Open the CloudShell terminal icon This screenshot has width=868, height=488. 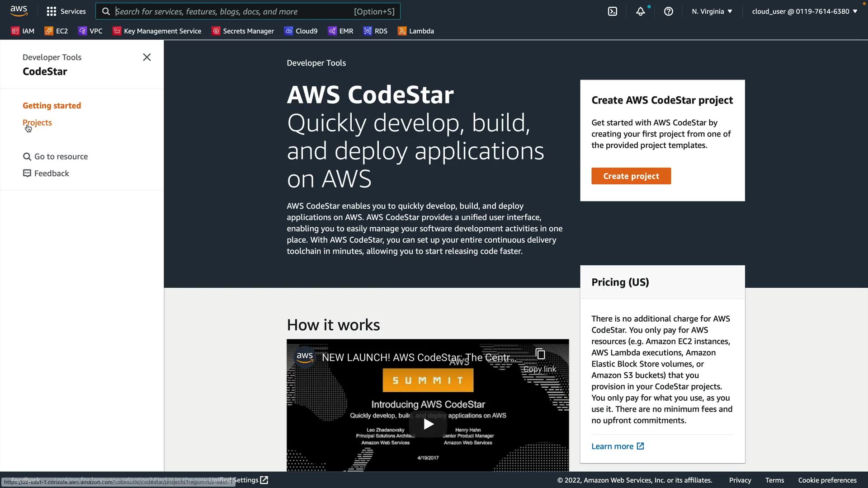point(612,11)
